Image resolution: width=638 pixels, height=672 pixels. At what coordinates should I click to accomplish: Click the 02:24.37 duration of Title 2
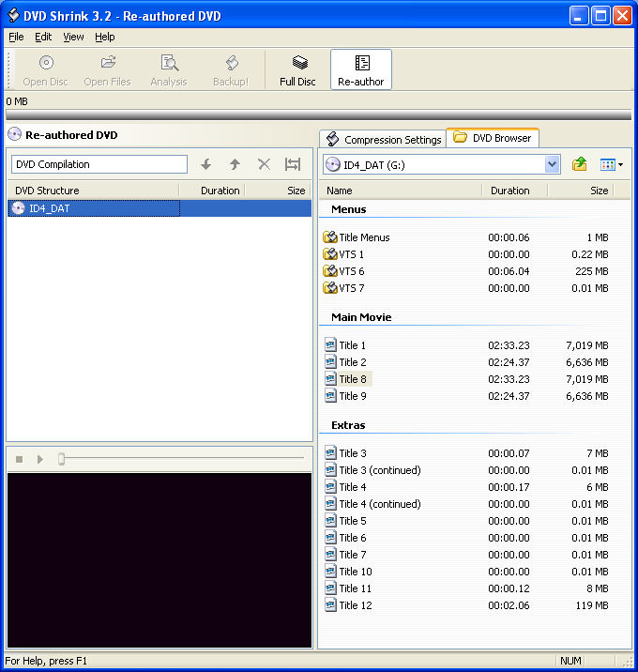tap(509, 362)
